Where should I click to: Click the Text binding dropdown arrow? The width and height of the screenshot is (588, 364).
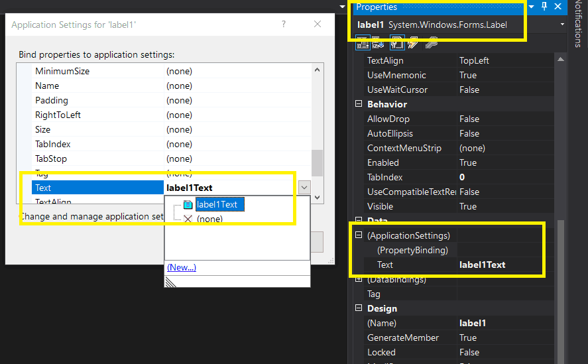tap(304, 188)
